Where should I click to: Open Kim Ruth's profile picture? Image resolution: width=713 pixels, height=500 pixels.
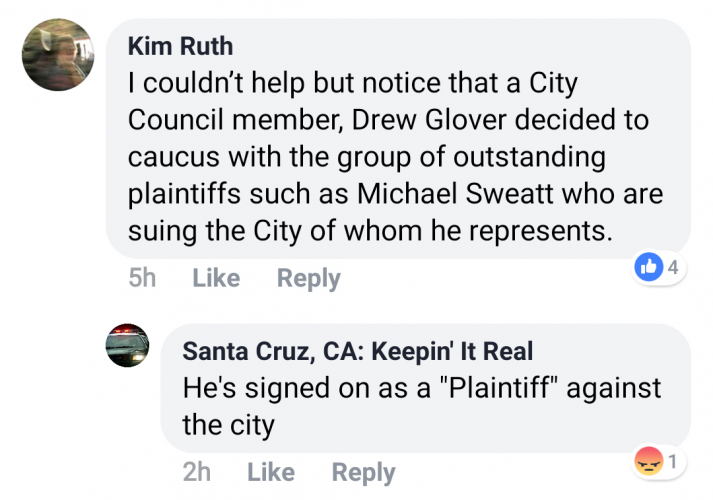tap(59, 55)
